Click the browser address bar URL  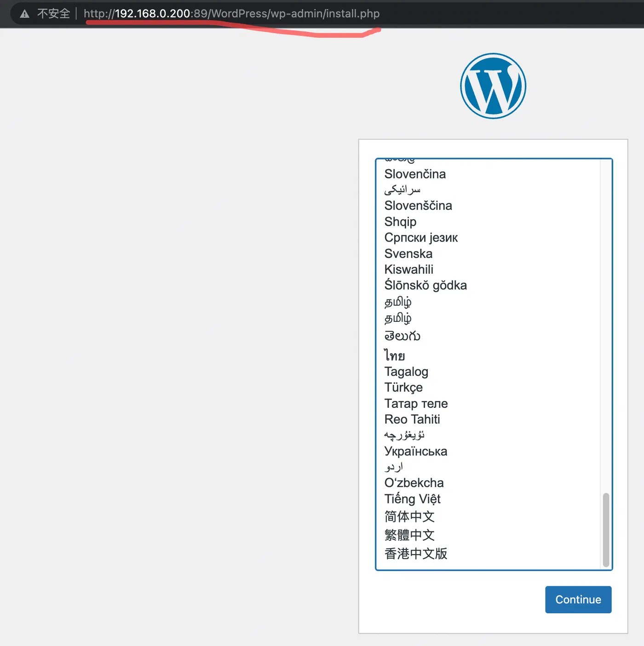[231, 14]
